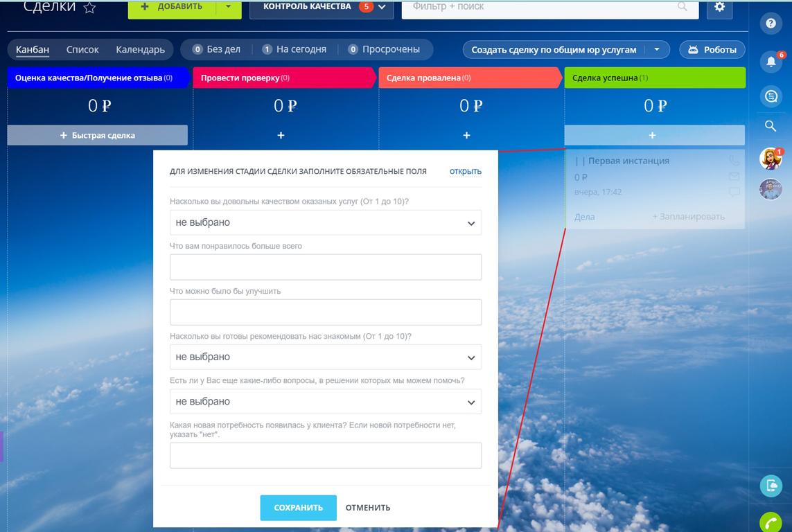Add deal in Сделка успешна column

click(x=654, y=135)
